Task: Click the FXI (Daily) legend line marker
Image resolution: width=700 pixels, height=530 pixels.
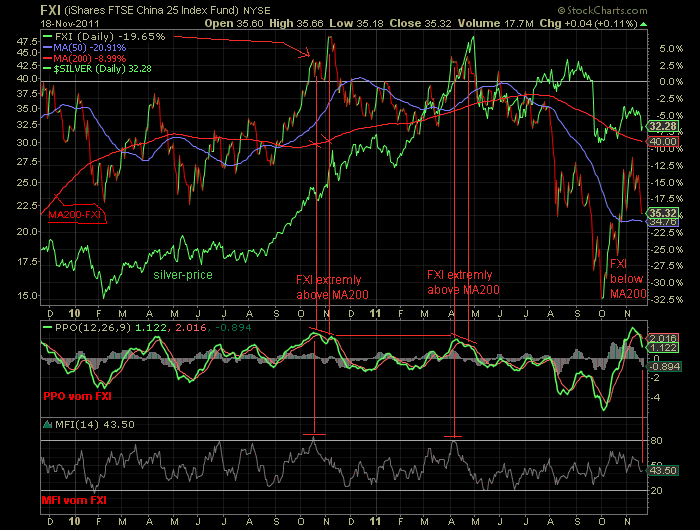Action: [x=50, y=37]
